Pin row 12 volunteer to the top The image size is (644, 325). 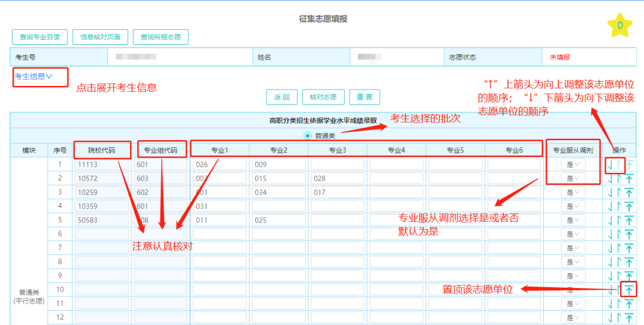(x=629, y=318)
